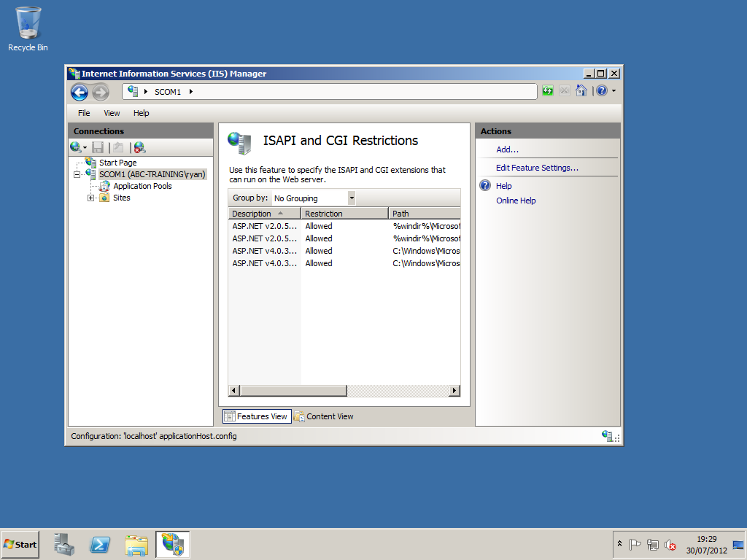The image size is (747, 560).
Task: Open the View menu
Action: point(112,113)
